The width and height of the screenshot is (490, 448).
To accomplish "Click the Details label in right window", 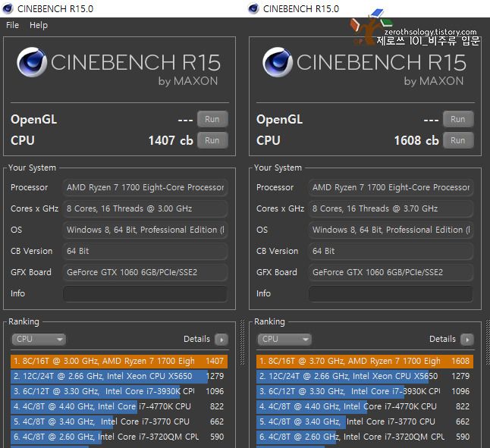I will [442, 339].
